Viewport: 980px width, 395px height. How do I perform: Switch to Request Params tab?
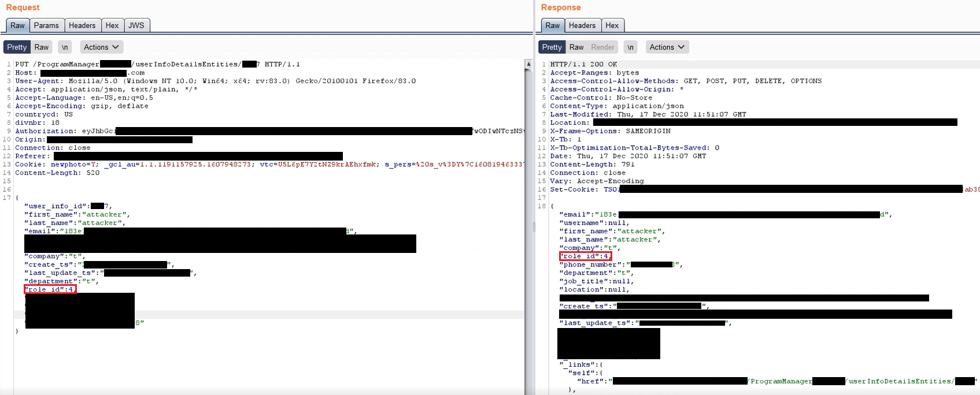click(x=46, y=25)
